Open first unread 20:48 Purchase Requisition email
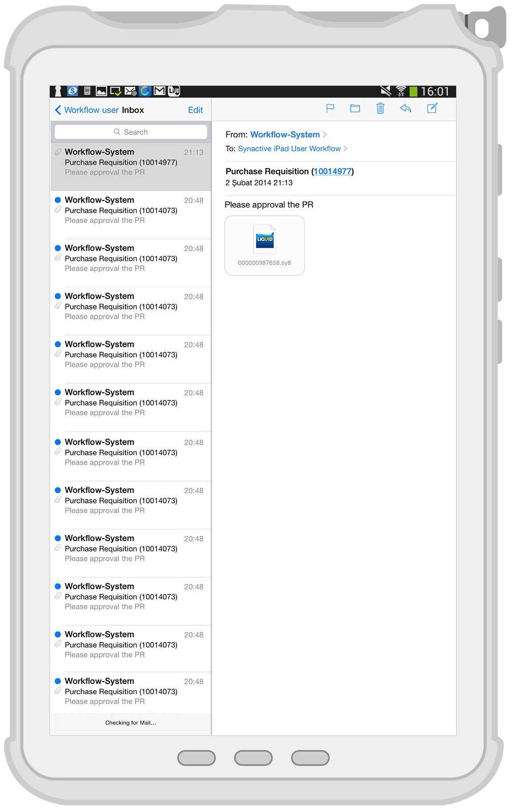 point(131,210)
